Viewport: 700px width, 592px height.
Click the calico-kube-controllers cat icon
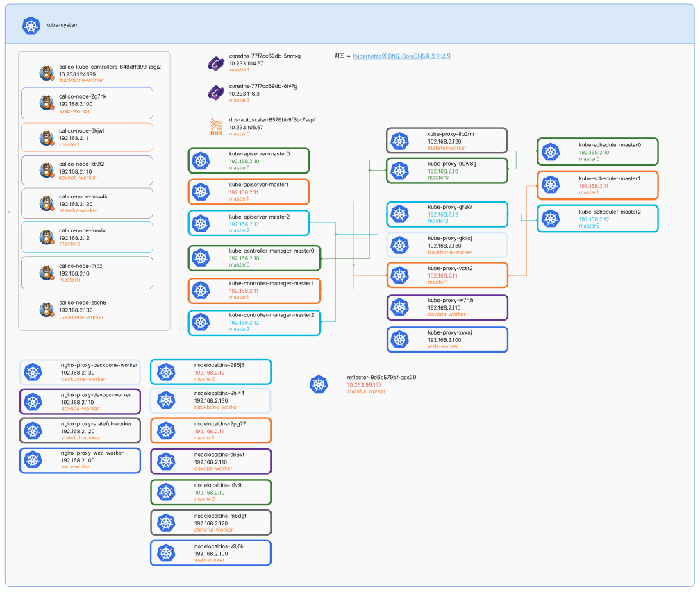pos(47,73)
